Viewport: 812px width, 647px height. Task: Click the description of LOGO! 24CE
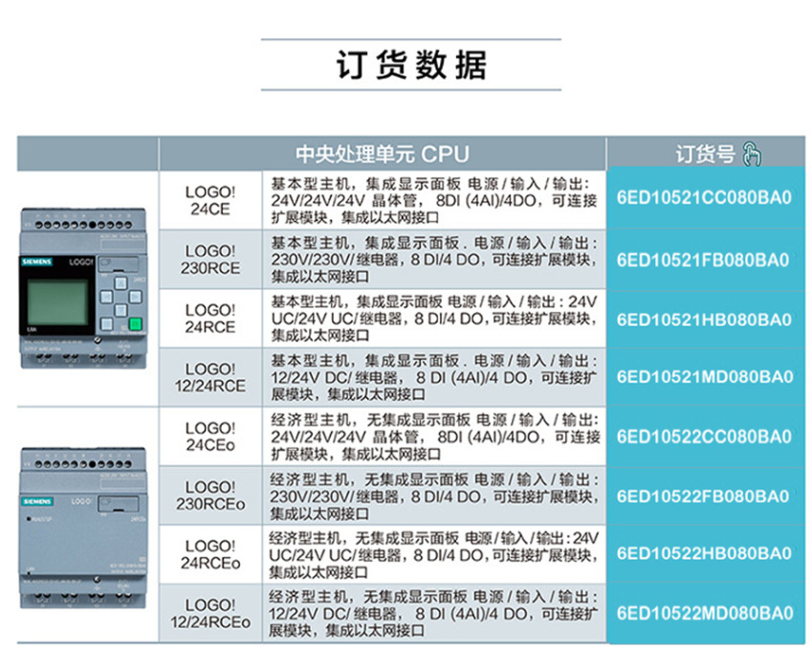click(x=434, y=200)
